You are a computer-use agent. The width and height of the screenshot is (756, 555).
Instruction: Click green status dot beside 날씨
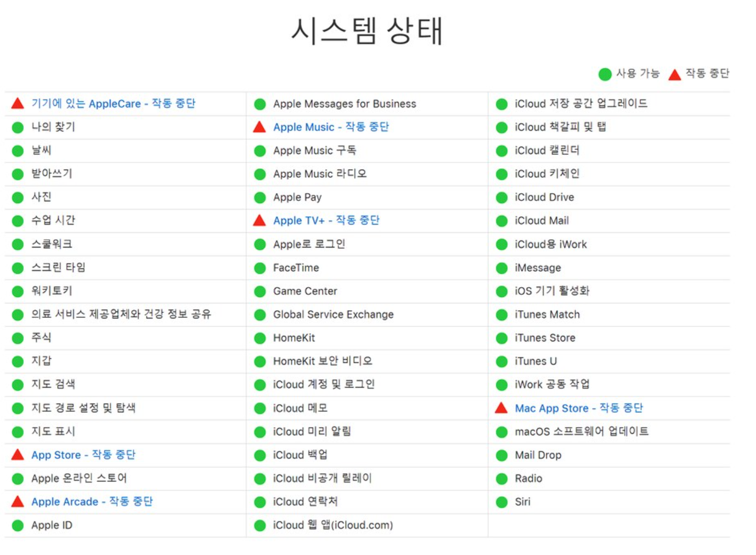pyautogui.click(x=18, y=150)
